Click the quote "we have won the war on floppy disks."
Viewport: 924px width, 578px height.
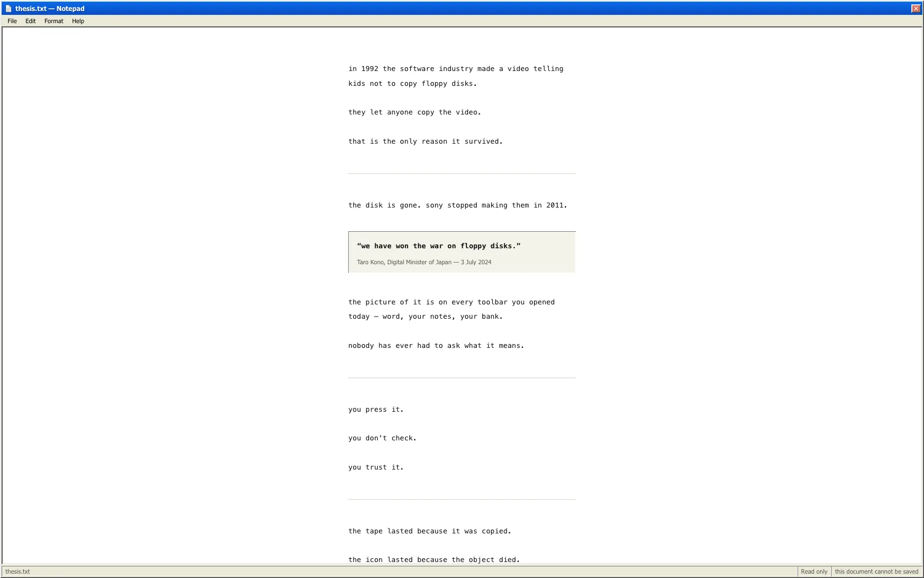(438, 246)
